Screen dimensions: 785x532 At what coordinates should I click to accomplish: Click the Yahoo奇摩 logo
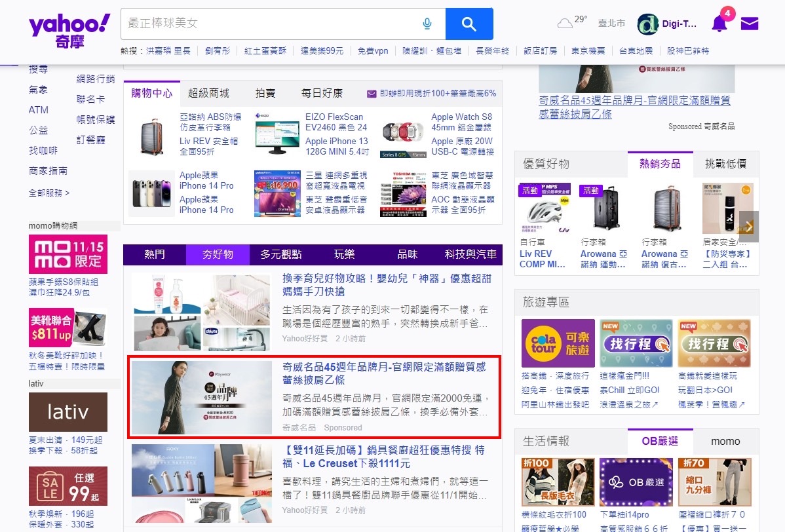[x=69, y=31]
